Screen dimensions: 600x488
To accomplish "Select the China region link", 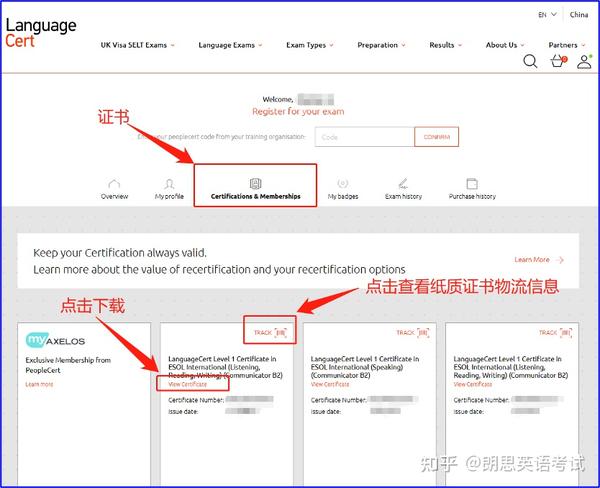I will 579,15.
